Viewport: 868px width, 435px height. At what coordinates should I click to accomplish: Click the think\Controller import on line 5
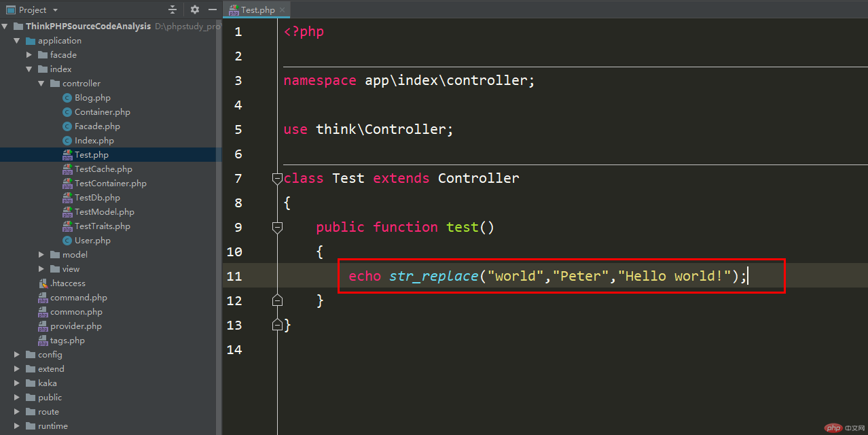click(x=384, y=129)
